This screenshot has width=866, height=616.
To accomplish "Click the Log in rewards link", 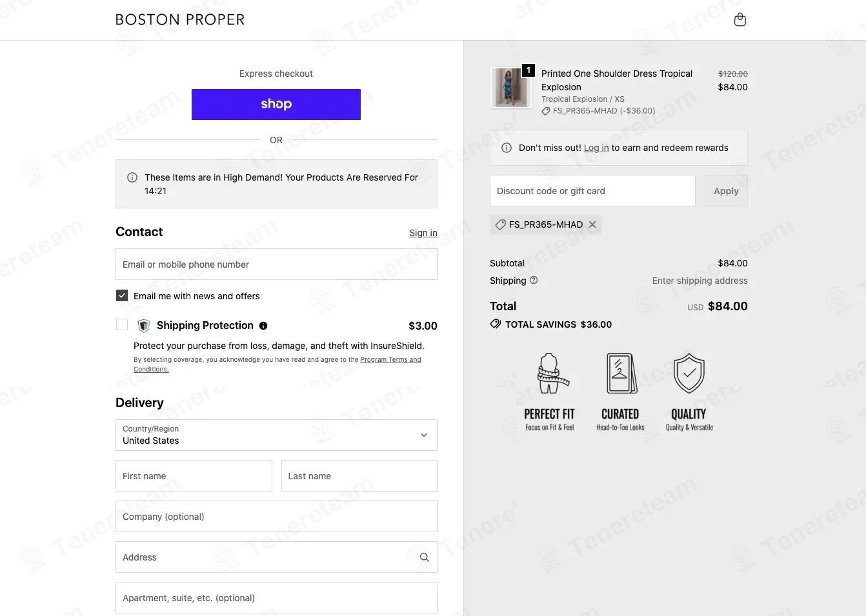I will coord(596,148).
